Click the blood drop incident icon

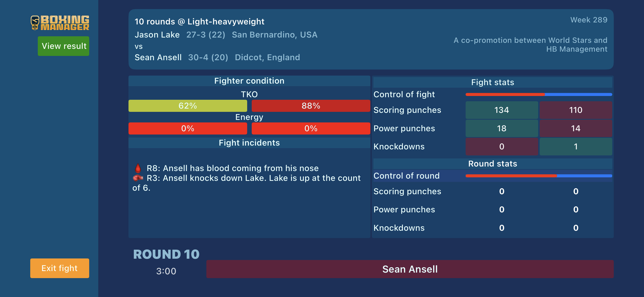[x=138, y=168]
